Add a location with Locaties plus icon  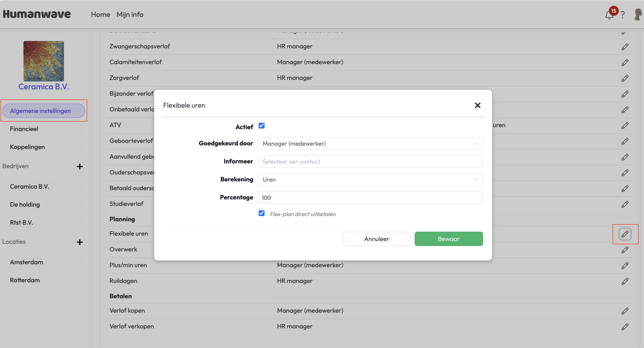click(80, 242)
